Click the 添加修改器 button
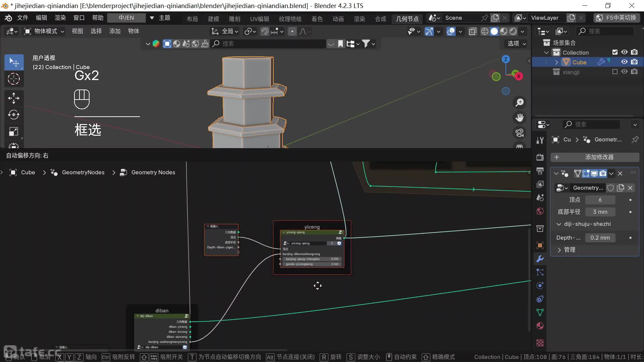 tap(595, 157)
